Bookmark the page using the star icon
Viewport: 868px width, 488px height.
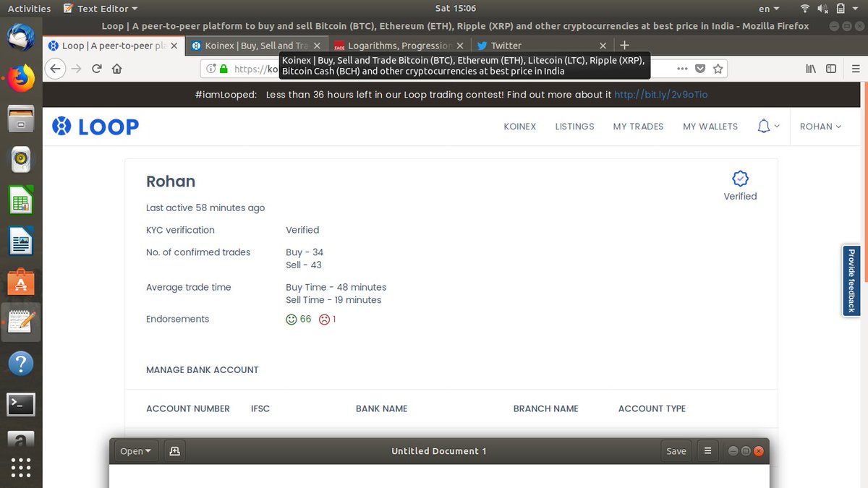pyautogui.click(x=718, y=68)
